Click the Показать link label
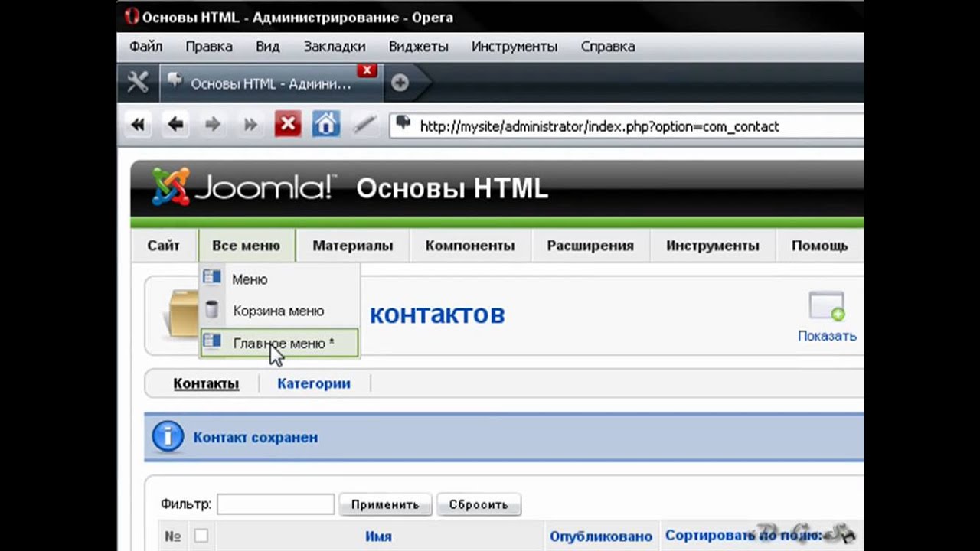 827,336
